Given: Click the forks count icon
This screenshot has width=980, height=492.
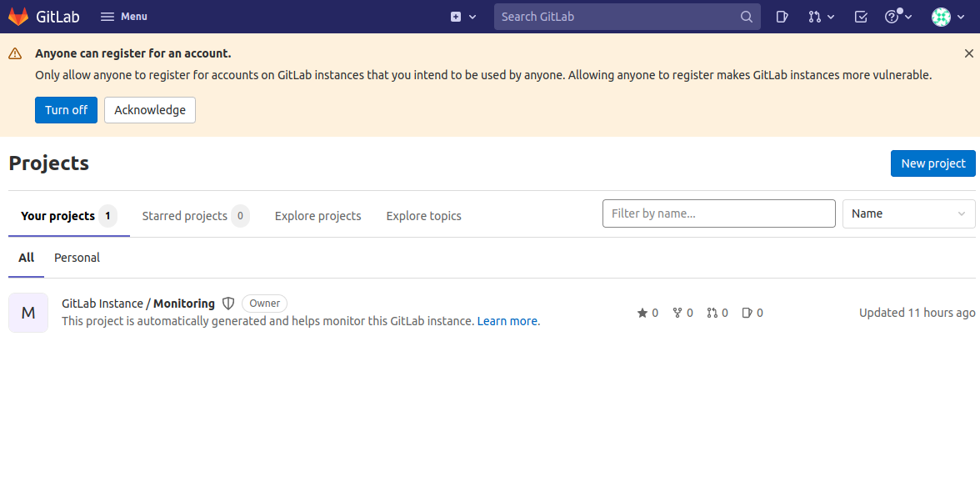Looking at the screenshot, I should click(677, 313).
